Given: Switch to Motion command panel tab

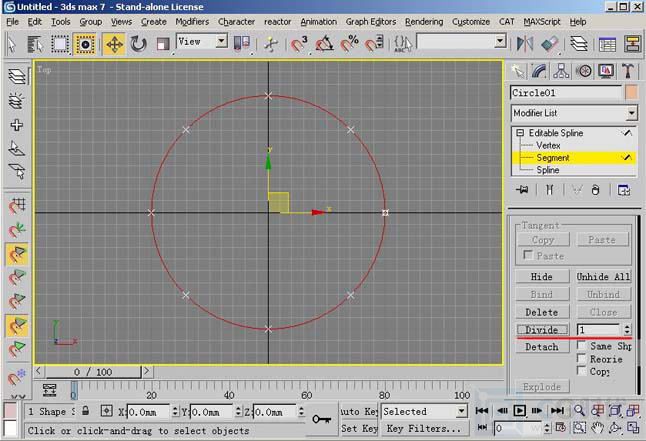Looking at the screenshot, I should tap(583, 71).
